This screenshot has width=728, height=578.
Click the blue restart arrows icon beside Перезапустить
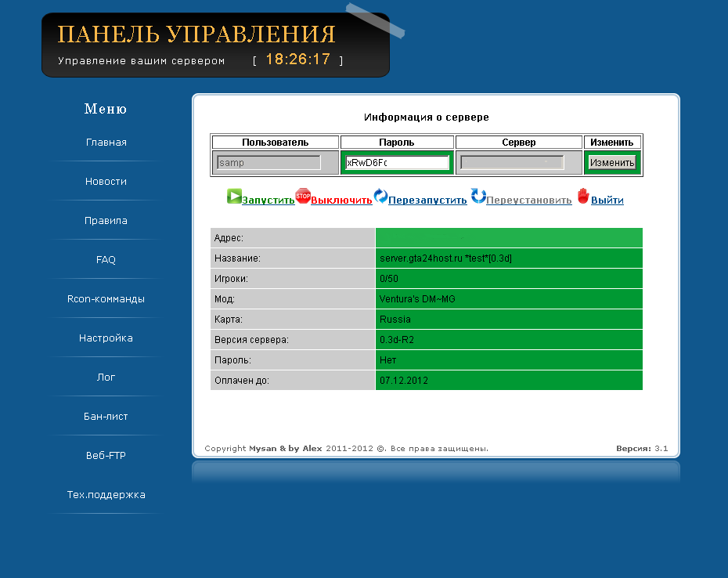click(x=380, y=196)
